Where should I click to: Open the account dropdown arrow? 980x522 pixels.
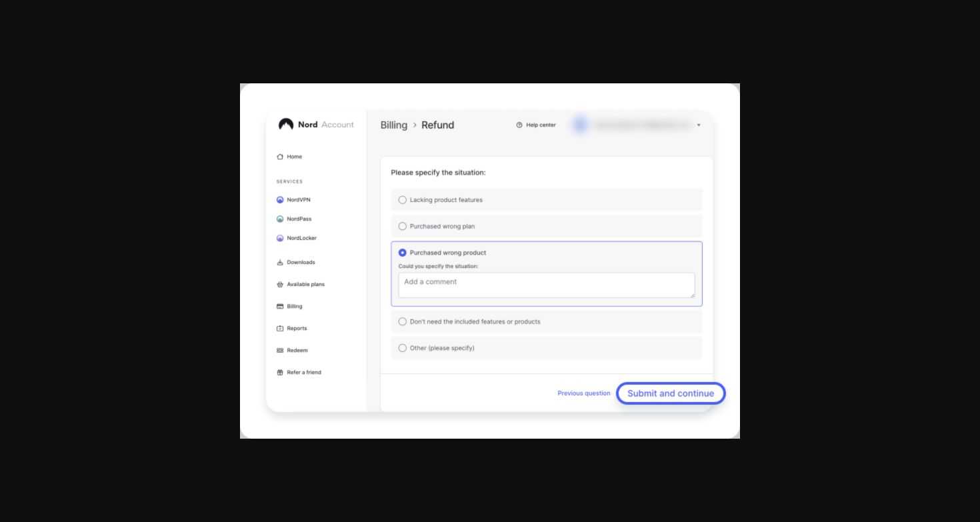(699, 125)
